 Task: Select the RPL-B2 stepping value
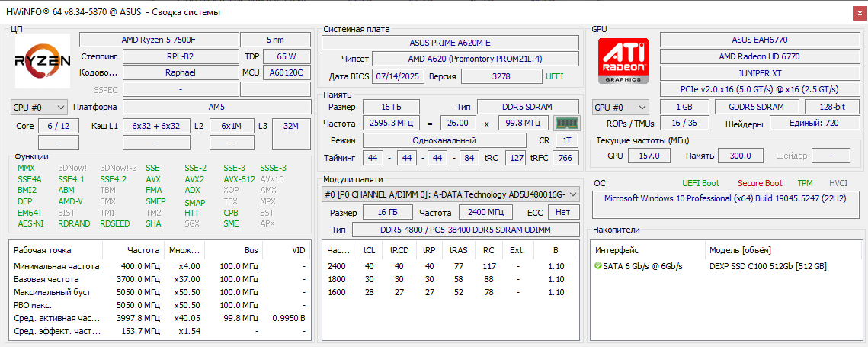tap(180, 56)
